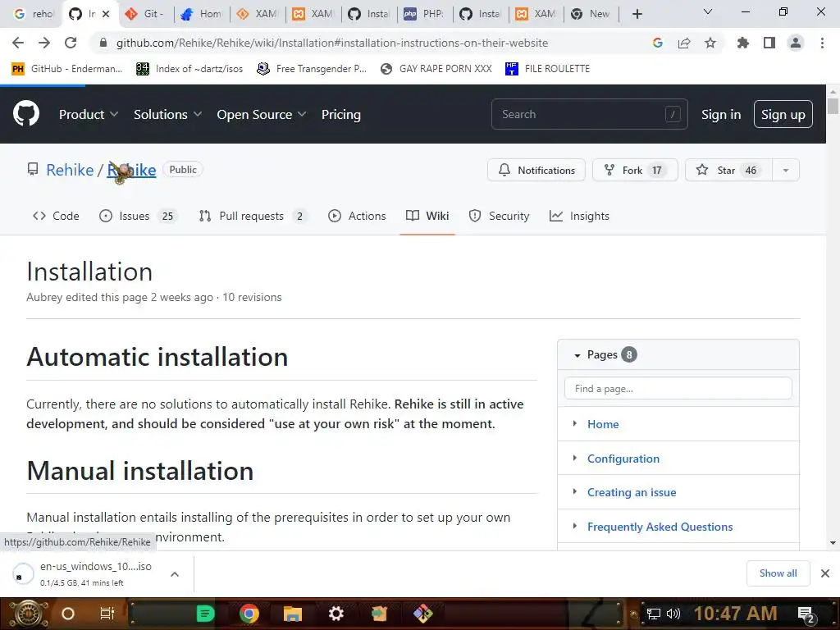Viewport: 840px width, 630px height.
Task: Switch to the New tab
Action: pyautogui.click(x=591, y=14)
